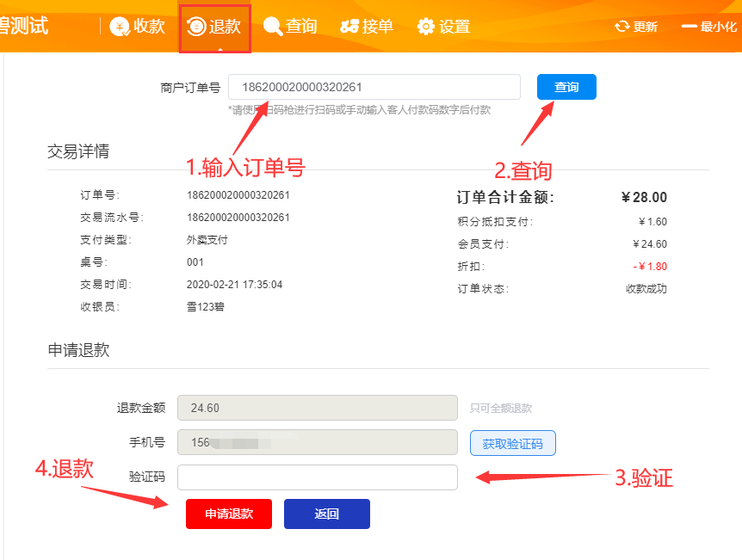Focus the empty 验证码 input box

click(x=317, y=477)
